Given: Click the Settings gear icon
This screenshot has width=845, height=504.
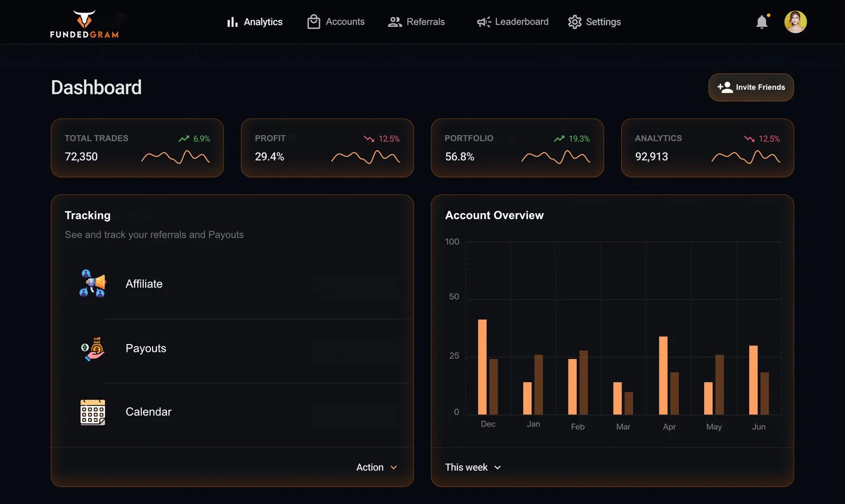Looking at the screenshot, I should pyautogui.click(x=575, y=22).
